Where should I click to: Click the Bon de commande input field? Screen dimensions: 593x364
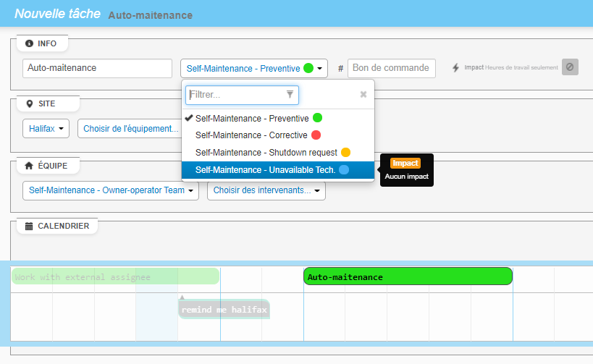point(391,68)
